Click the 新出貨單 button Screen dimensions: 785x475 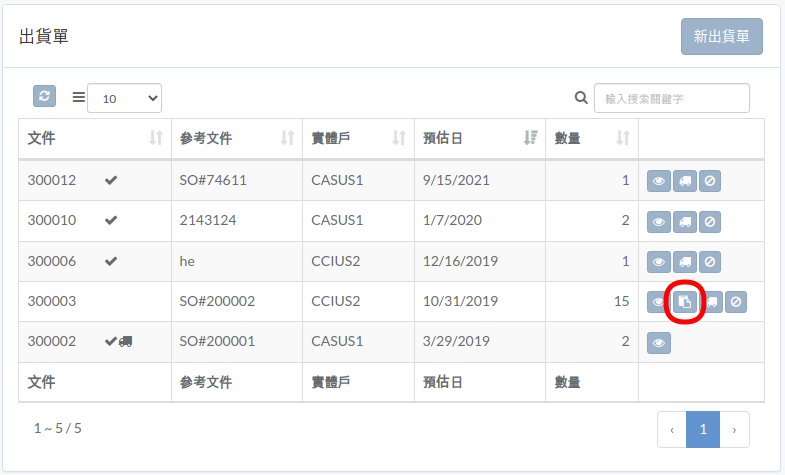coord(721,37)
